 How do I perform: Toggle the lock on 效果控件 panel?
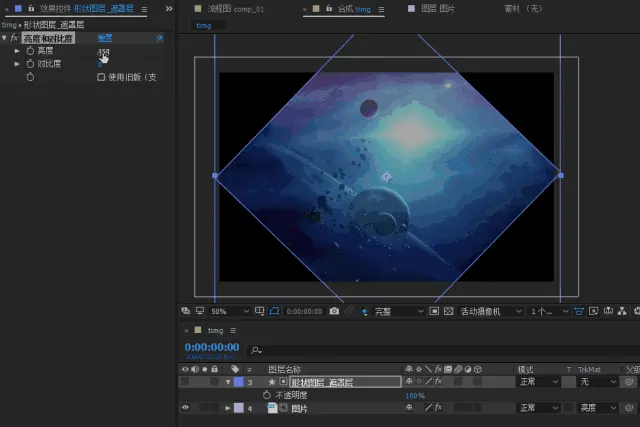point(31,8)
